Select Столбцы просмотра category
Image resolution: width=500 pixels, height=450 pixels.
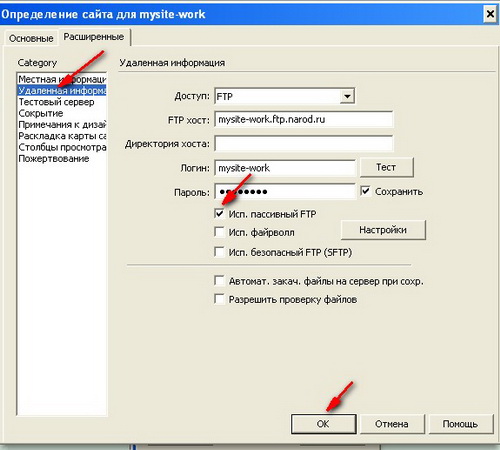[62, 147]
